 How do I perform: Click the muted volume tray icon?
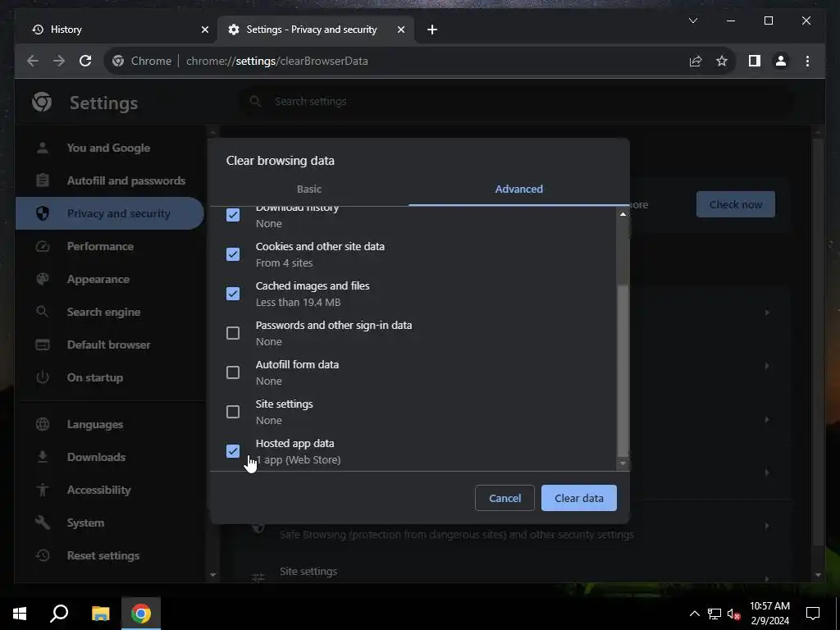(x=733, y=614)
